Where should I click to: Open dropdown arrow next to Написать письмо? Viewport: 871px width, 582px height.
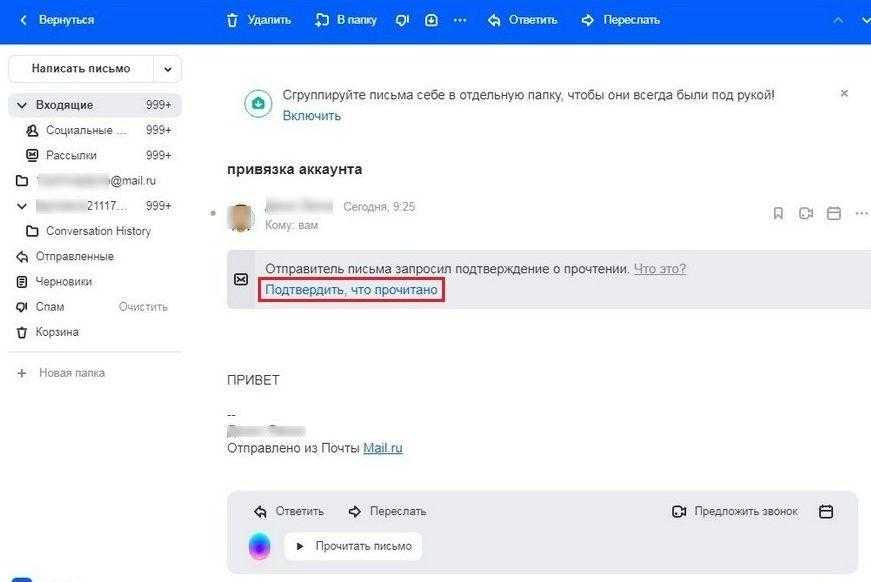pos(167,69)
